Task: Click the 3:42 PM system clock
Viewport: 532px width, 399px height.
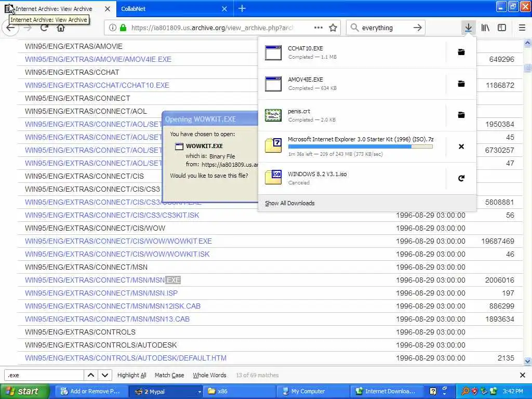Action: [x=513, y=391]
